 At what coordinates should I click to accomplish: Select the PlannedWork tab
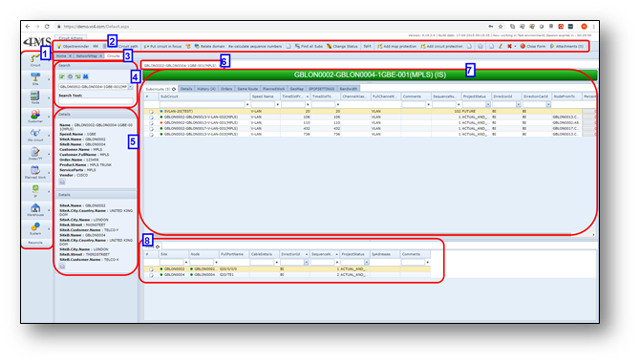(x=274, y=89)
